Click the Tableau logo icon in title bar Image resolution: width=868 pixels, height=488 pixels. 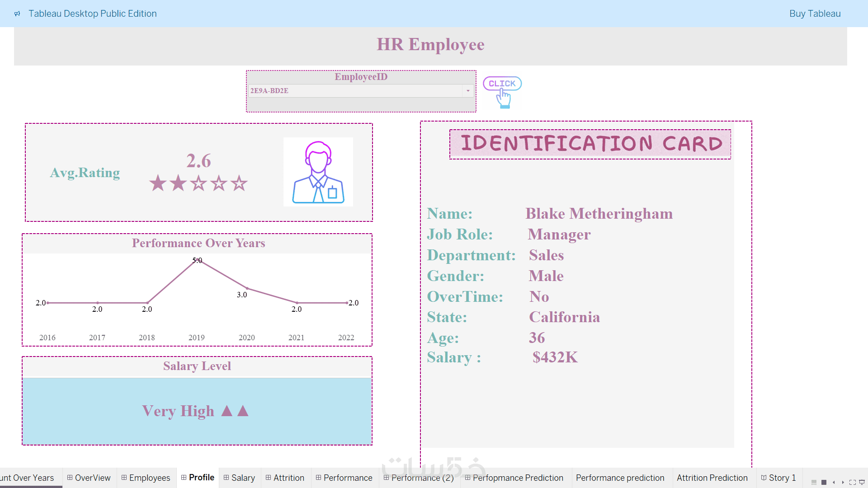pos(17,14)
